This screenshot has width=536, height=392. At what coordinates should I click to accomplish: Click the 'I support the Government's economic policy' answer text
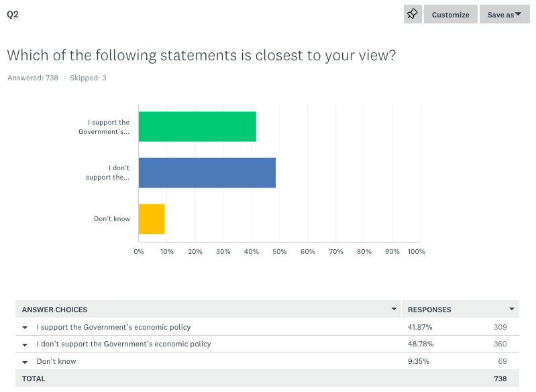point(113,327)
